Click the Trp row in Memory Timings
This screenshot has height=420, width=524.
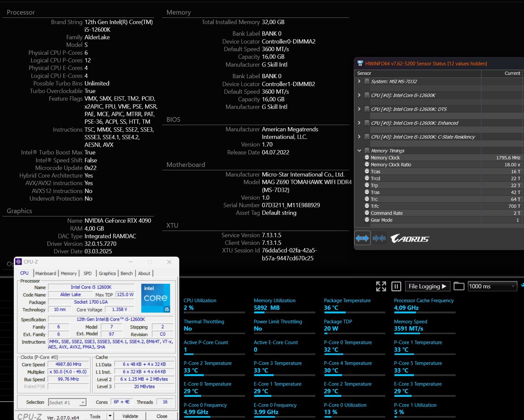(x=439, y=185)
